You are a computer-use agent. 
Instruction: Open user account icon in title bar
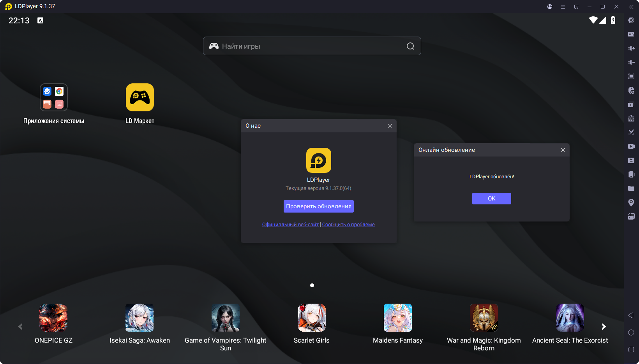(550, 7)
